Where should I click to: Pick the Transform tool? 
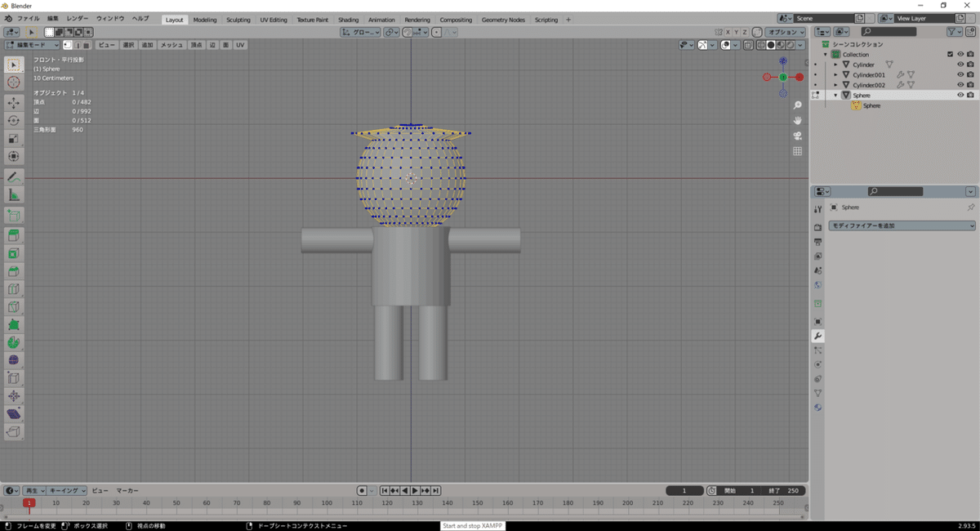click(x=14, y=156)
